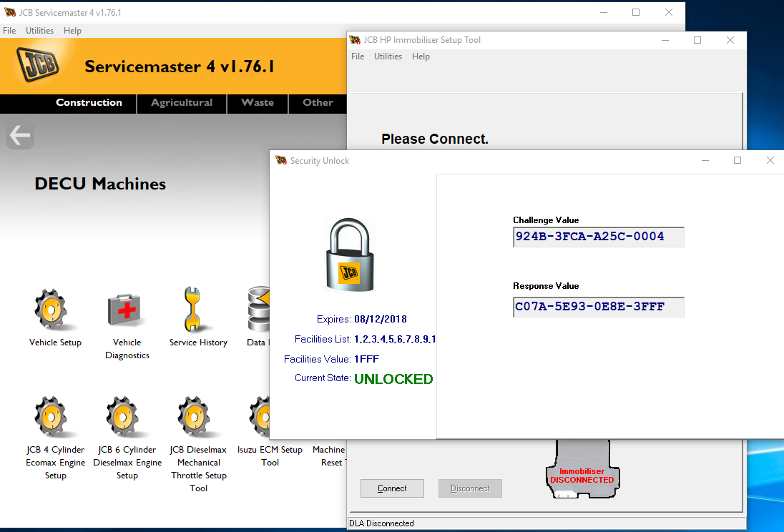This screenshot has height=532, width=784.
Task: Select the Construction tab
Action: point(89,103)
